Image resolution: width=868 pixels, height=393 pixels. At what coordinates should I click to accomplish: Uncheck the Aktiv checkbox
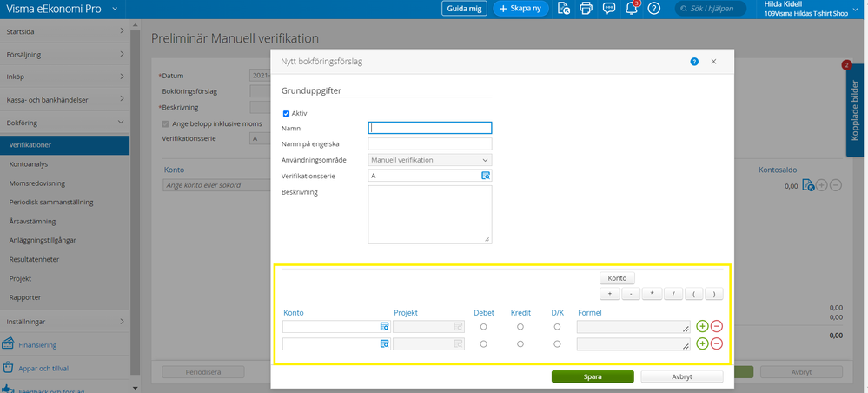click(x=287, y=113)
